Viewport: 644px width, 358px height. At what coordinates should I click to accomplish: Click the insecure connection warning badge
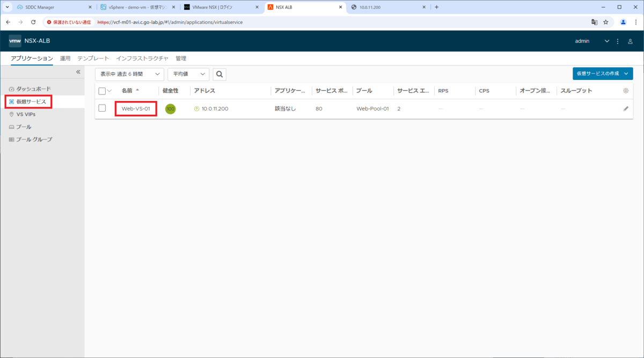69,22
